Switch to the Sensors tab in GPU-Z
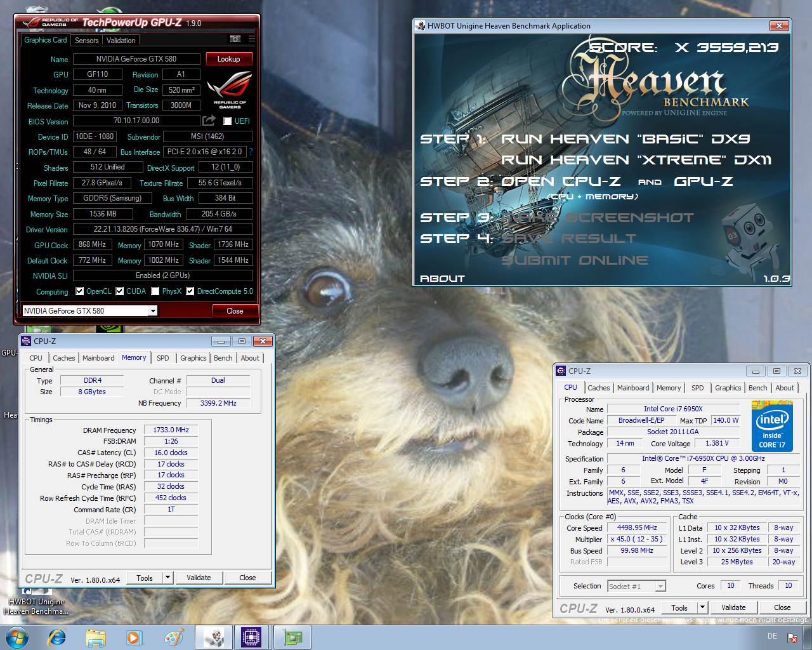 click(86, 41)
